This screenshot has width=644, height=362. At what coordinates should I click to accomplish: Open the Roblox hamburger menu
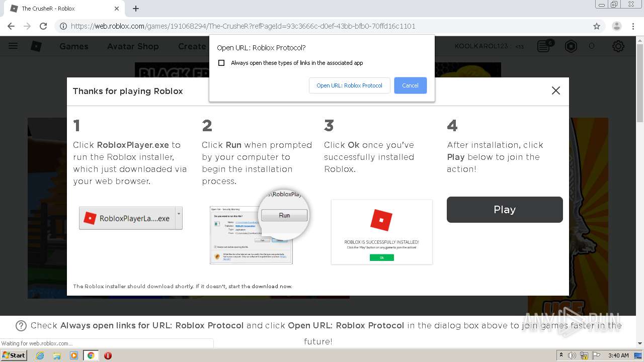(13, 46)
